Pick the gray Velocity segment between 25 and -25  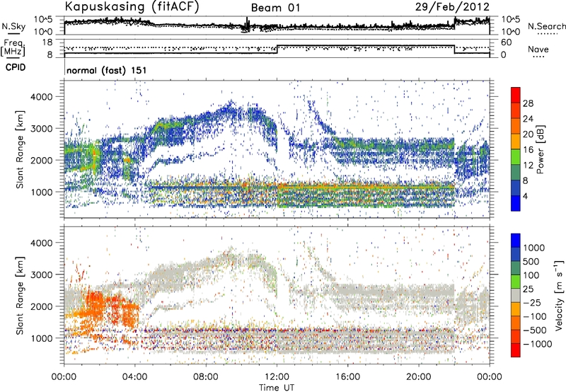pyautogui.click(x=516, y=295)
